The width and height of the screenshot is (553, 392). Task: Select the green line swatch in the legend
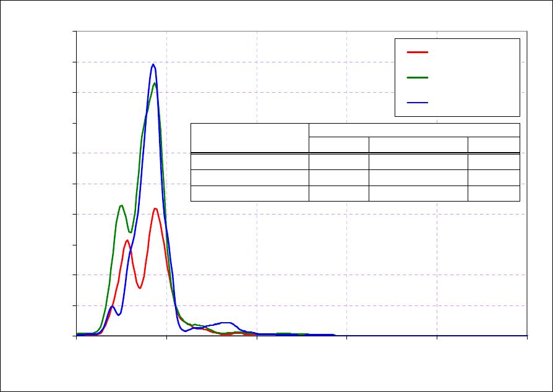[x=418, y=77]
